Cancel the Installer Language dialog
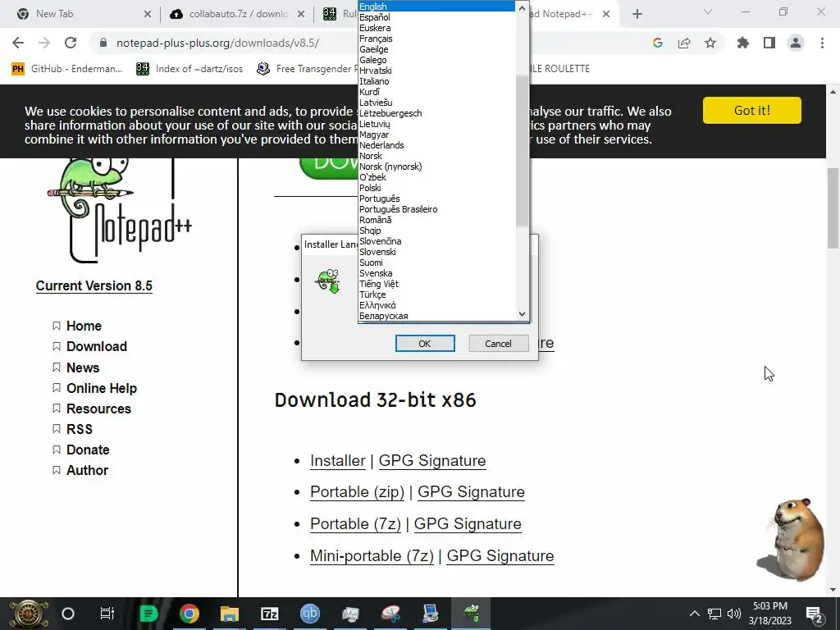The image size is (840, 630). [x=498, y=344]
